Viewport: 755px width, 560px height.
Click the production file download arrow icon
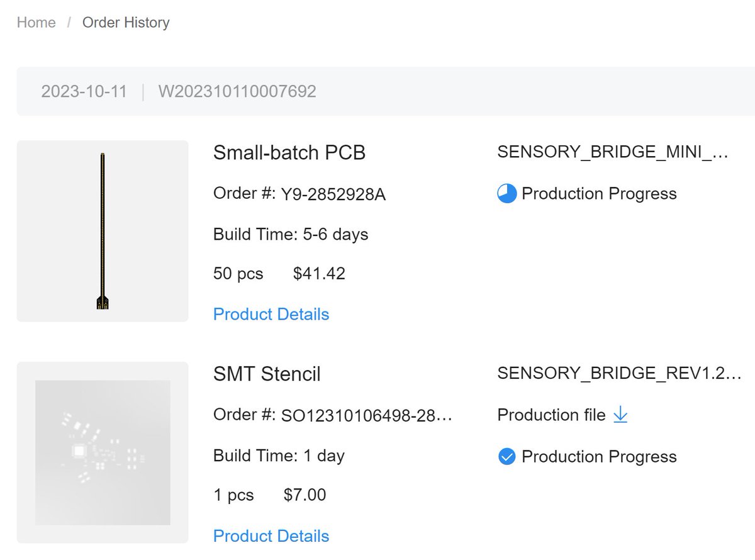[620, 415]
